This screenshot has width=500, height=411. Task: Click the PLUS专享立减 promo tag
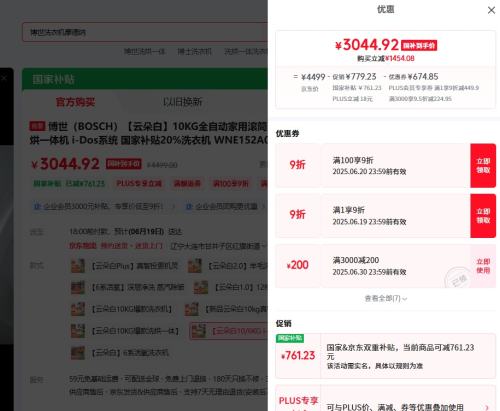[139, 184]
